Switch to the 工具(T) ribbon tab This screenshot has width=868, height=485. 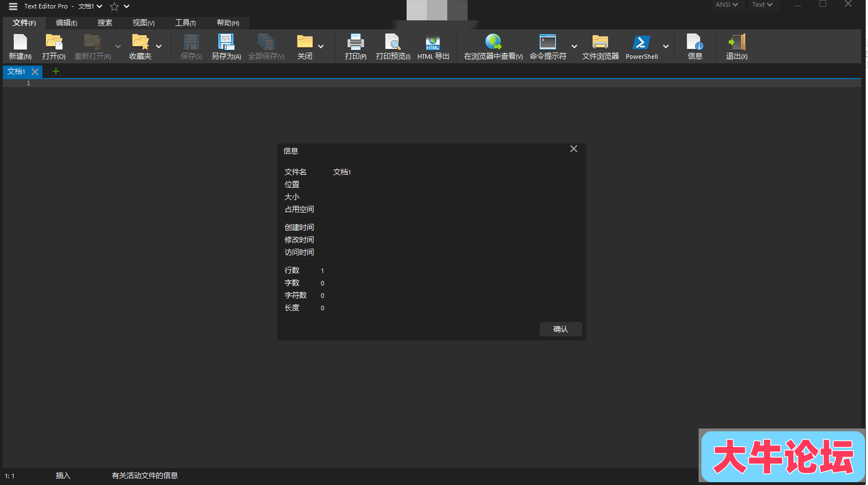coord(185,23)
